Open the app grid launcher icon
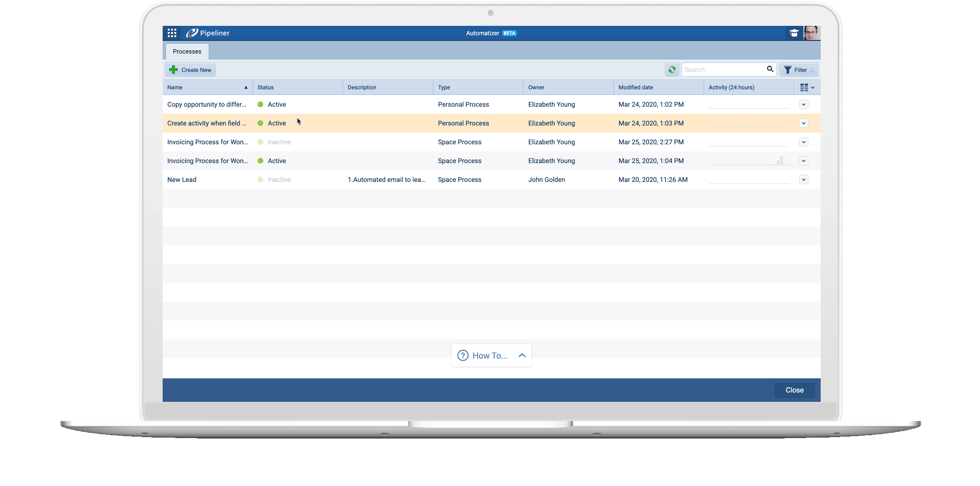The width and height of the screenshot is (980, 486). point(172,33)
